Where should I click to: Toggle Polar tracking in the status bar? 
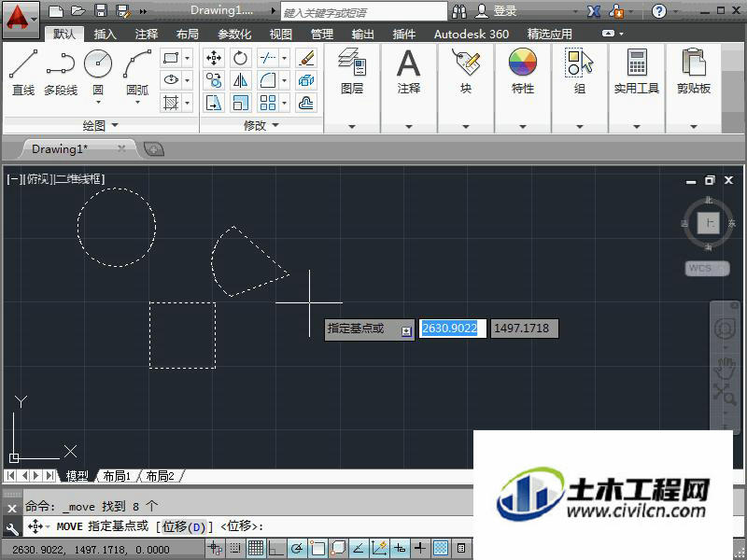[x=297, y=548]
